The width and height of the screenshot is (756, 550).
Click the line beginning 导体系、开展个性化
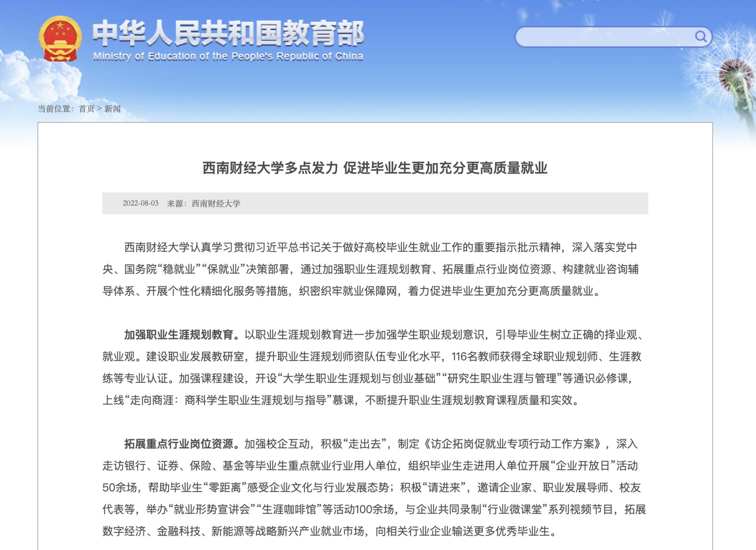pos(352,291)
